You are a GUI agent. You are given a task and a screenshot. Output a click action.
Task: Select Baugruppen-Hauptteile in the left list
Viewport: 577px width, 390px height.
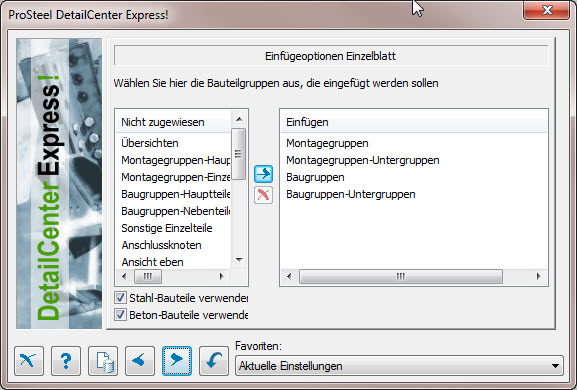[176, 194]
